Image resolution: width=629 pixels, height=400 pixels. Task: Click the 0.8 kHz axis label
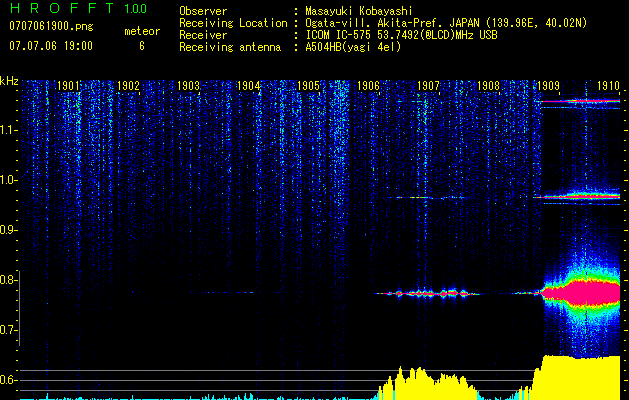tap(8, 280)
